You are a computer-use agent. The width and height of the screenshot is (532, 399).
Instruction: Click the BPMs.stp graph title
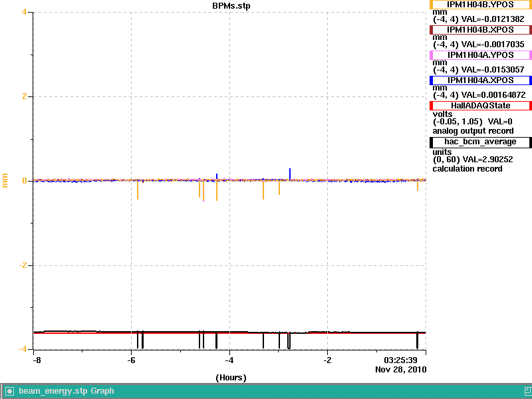click(231, 6)
